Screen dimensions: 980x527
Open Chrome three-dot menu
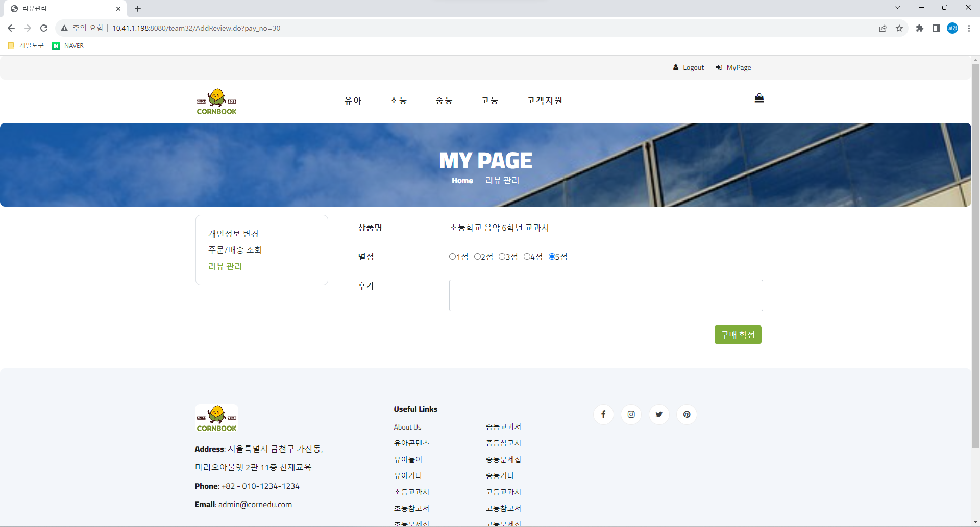(x=969, y=28)
